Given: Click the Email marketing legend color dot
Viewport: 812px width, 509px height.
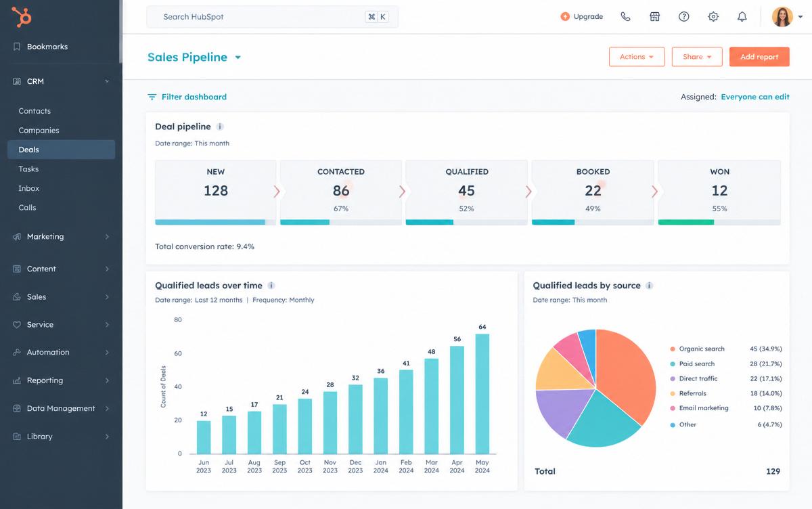Looking at the screenshot, I should point(673,409).
